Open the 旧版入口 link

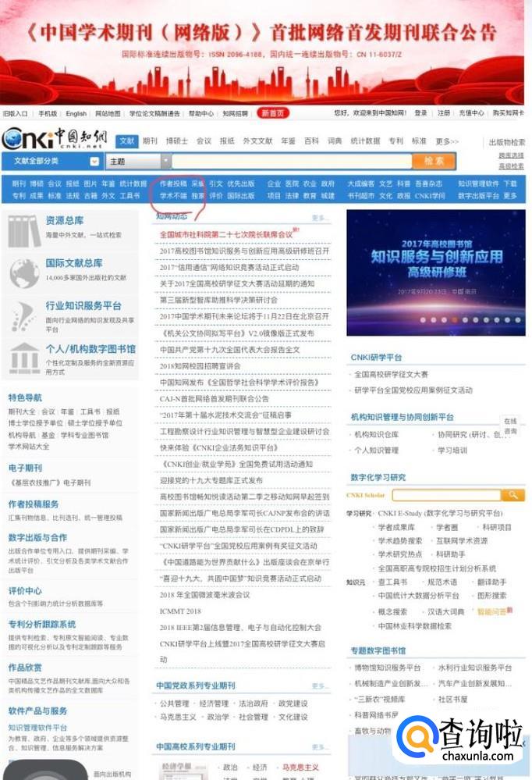pos(16,113)
